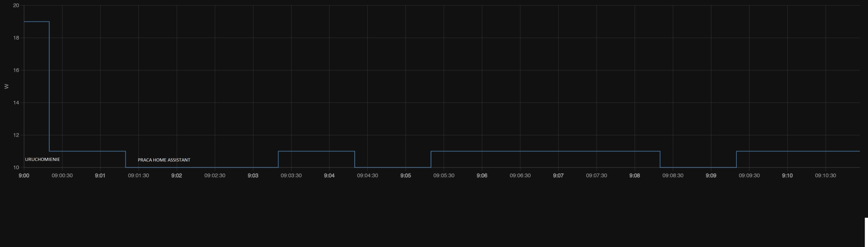Screen dimensions: 868x247
Task: Select the 09:01:30 time axis label
Action: [138, 176]
